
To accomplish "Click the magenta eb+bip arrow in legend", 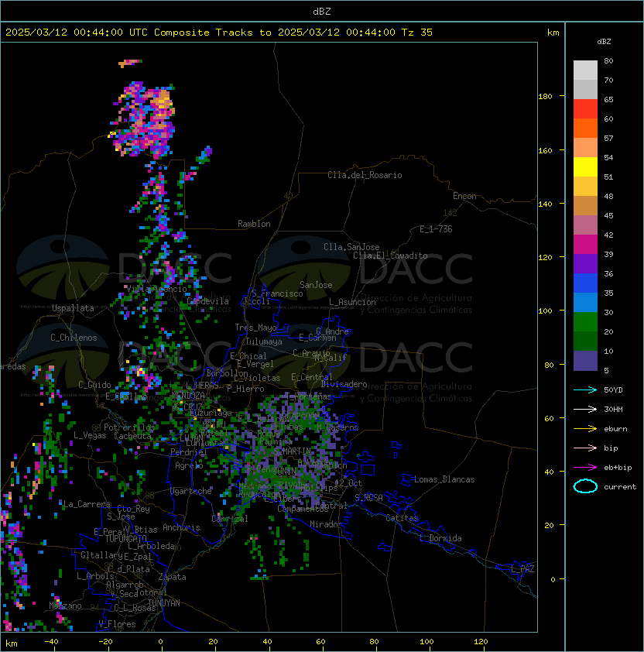I will pos(585,468).
